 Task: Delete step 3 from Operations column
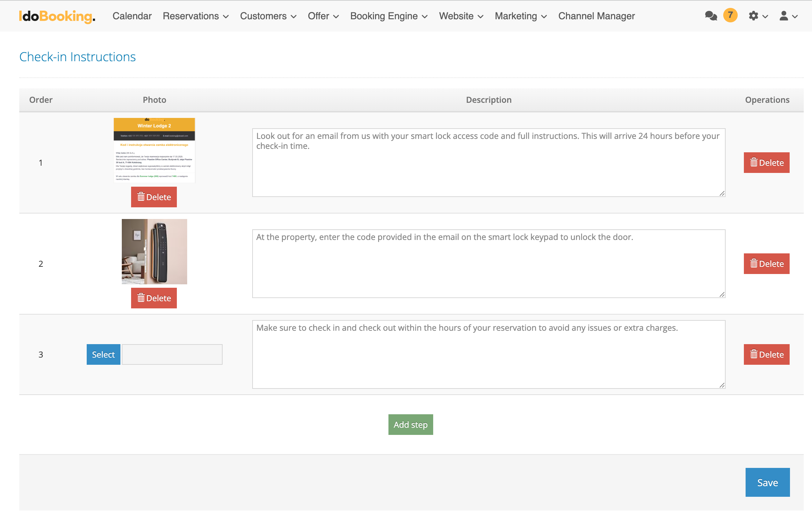point(767,354)
